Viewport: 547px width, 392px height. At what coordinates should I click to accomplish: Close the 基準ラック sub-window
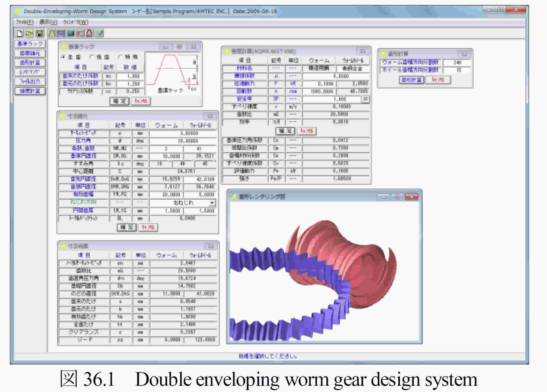(x=193, y=47)
